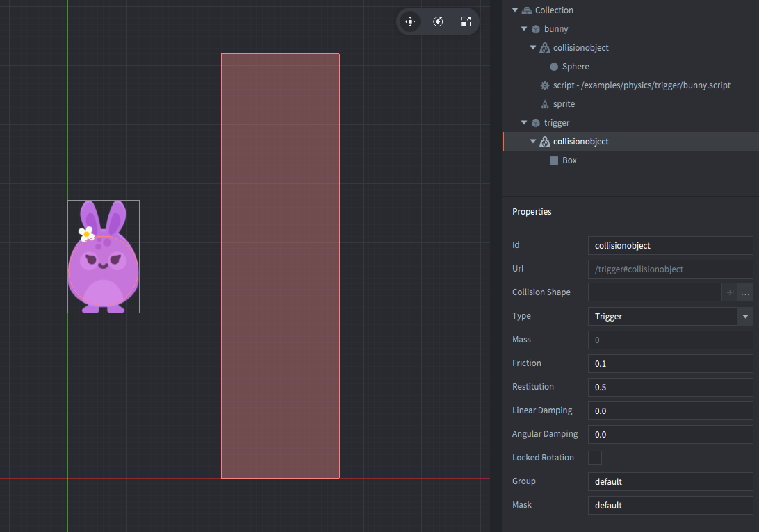The height and width of the screenshot is (532, 759).
Task: Click the Collision Shape browse (...) button
Action: (745, 292)
